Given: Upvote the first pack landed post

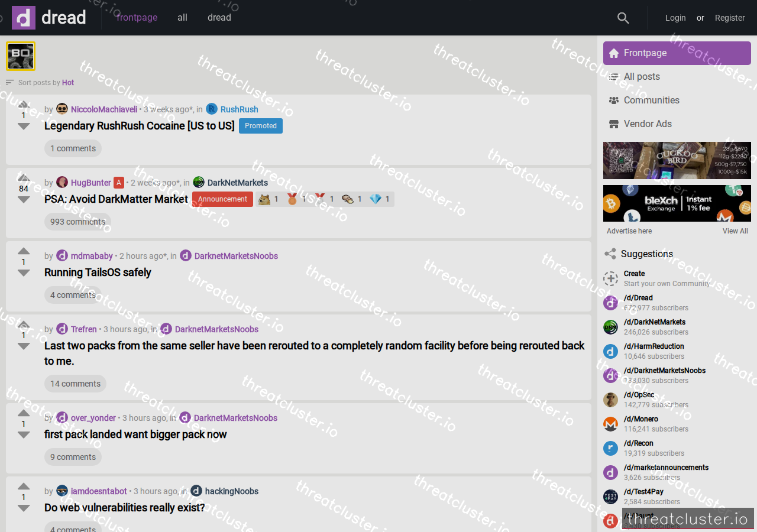Looking at the screenshot, I should (24, 413).
